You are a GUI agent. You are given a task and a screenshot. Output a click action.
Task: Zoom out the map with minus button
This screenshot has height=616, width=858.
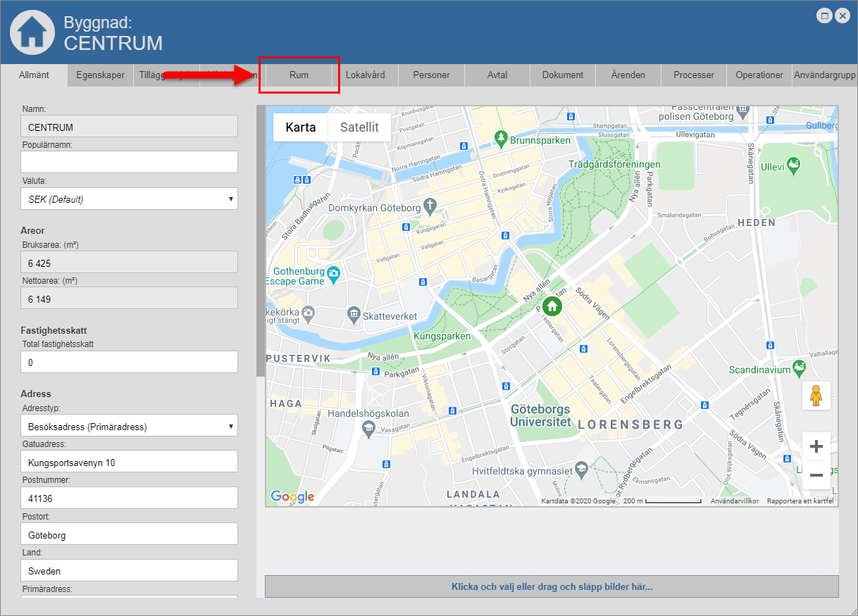coord(816,475)
